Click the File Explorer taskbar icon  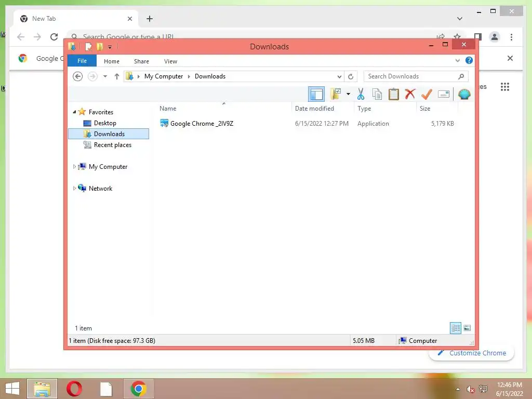(x=42, y=389)
